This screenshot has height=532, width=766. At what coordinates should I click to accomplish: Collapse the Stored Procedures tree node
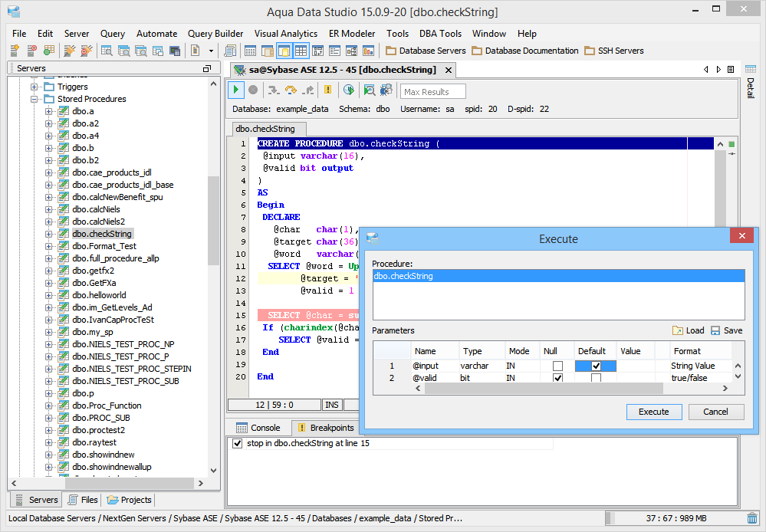pyautogui.click(x=35, y=99)
